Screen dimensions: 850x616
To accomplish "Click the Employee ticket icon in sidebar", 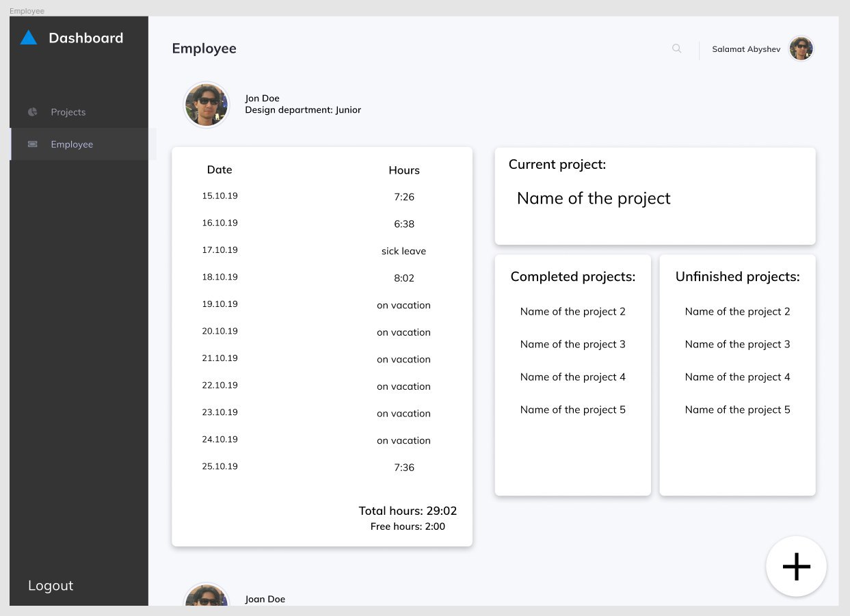I will (32, 144).
